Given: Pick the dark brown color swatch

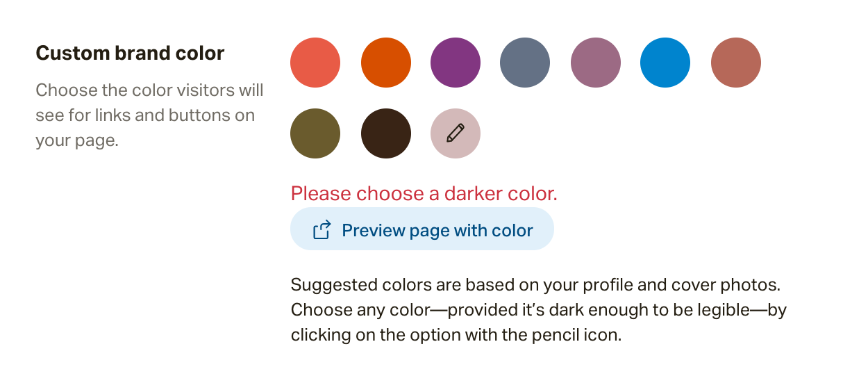Looking at the screenshot, I should tap(386, 133).
